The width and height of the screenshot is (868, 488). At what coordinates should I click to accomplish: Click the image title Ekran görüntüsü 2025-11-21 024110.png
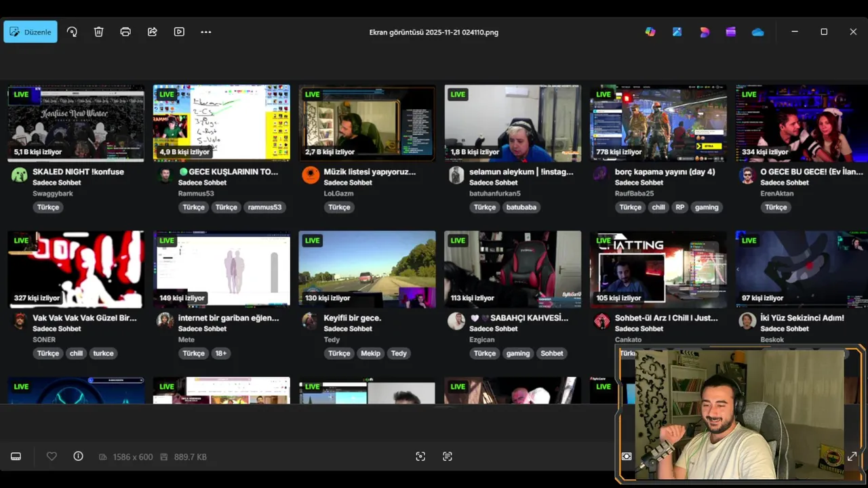(x=434, y=32)
